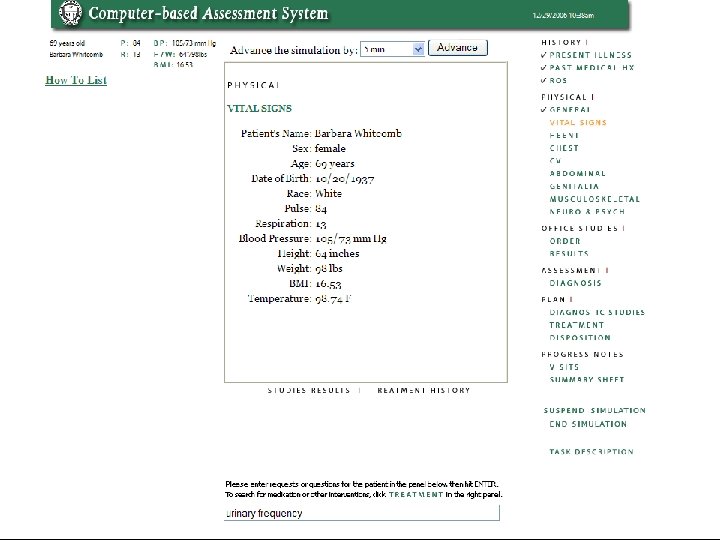Click the Weight value 98 lbs
Image resolution: width=720 pixels, height=540 pixels.
point(329,269)
